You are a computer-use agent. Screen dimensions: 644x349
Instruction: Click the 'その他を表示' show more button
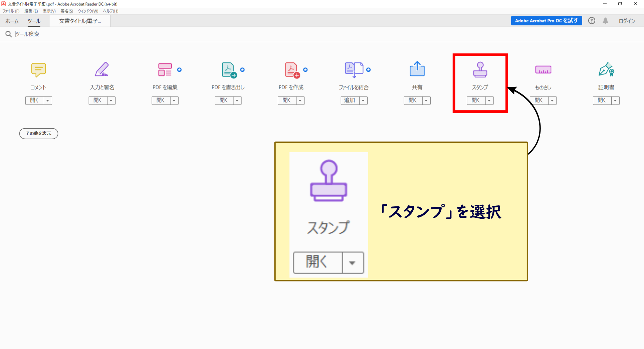(x=39, y=134)
